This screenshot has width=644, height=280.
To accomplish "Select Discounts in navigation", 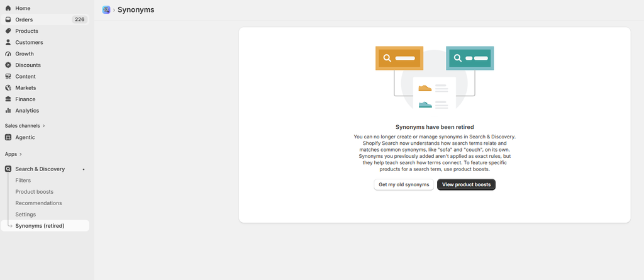I will (x=45, y=65).
